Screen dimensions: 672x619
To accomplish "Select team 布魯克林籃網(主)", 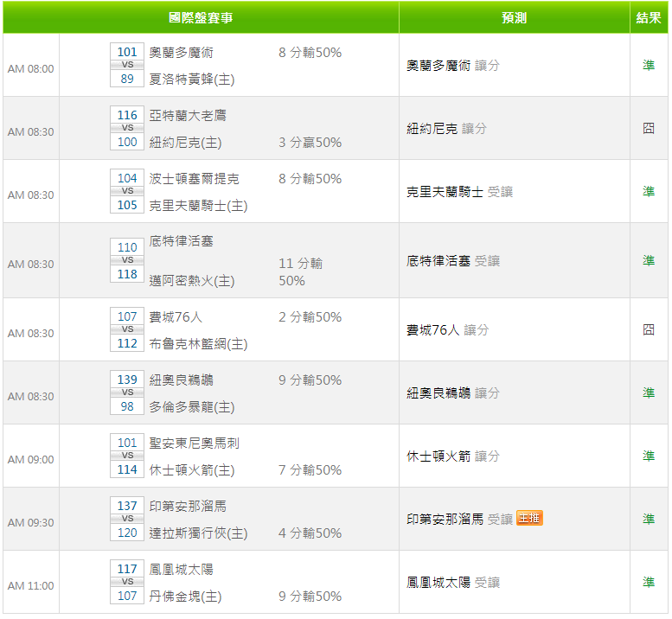I will [x=198, y=344].
